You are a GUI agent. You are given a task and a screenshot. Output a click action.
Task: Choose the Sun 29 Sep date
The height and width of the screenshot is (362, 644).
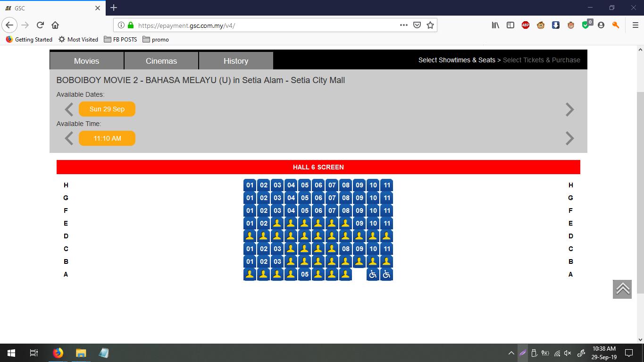coord(107,109)
